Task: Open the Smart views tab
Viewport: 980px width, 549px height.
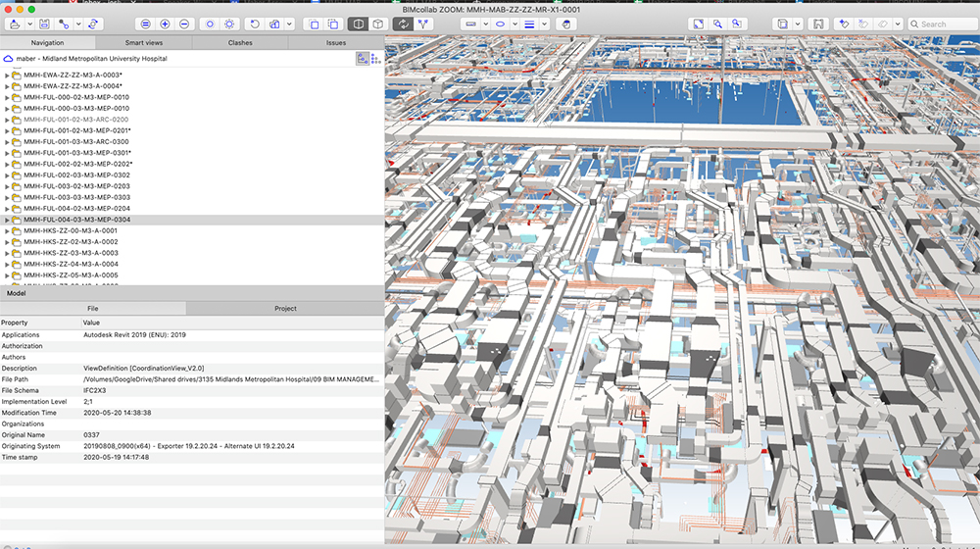Action: click(x=144, y=43)
